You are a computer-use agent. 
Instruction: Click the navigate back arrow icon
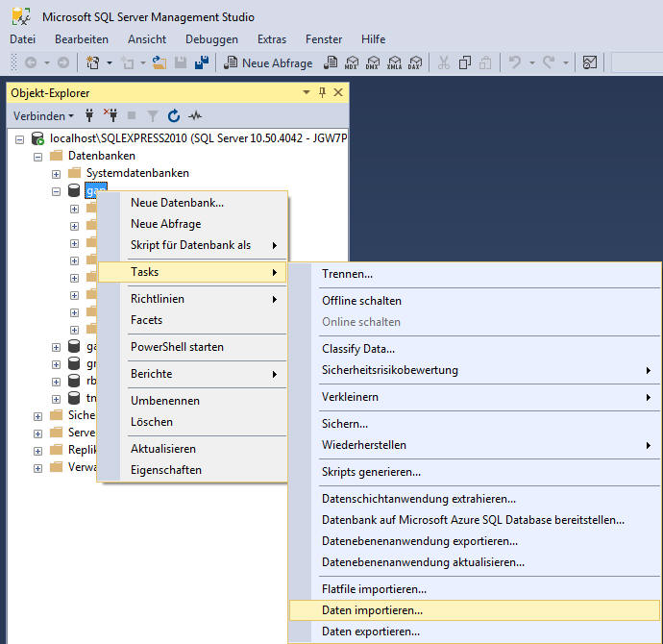[x=31, y=63]
